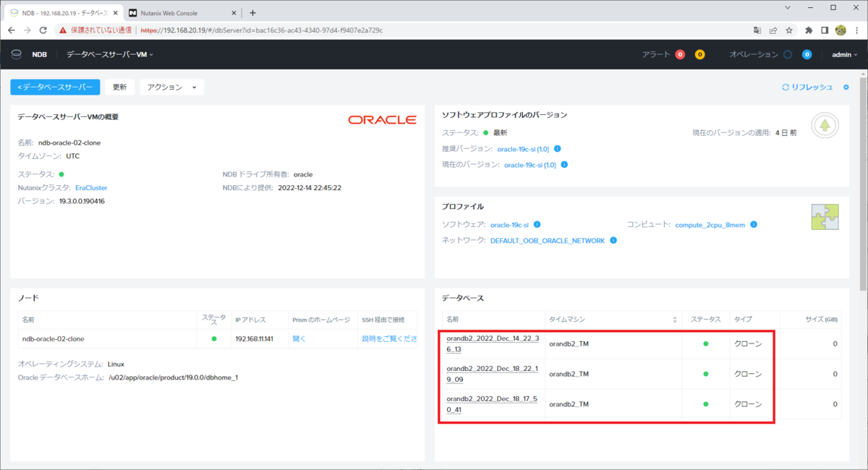The height and width of the screenshot is (470, 868).
Task: Click the version value 19.3.0.0.190416
Action: point(82,200)
